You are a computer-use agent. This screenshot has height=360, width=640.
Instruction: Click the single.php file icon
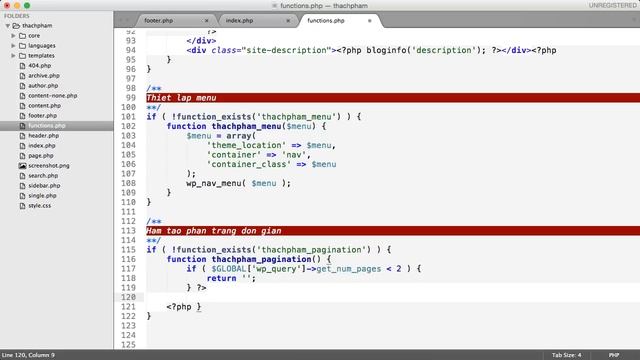tap(22, 196)
